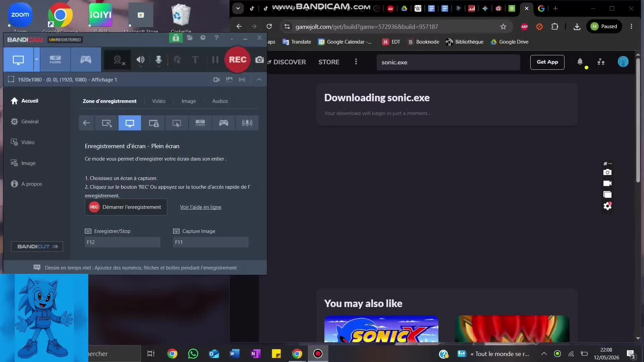The height and width of the screenshot is (362, 644).
Task: Click Chrome tab list dropdown arrow
Action: [x=238, y=8]
